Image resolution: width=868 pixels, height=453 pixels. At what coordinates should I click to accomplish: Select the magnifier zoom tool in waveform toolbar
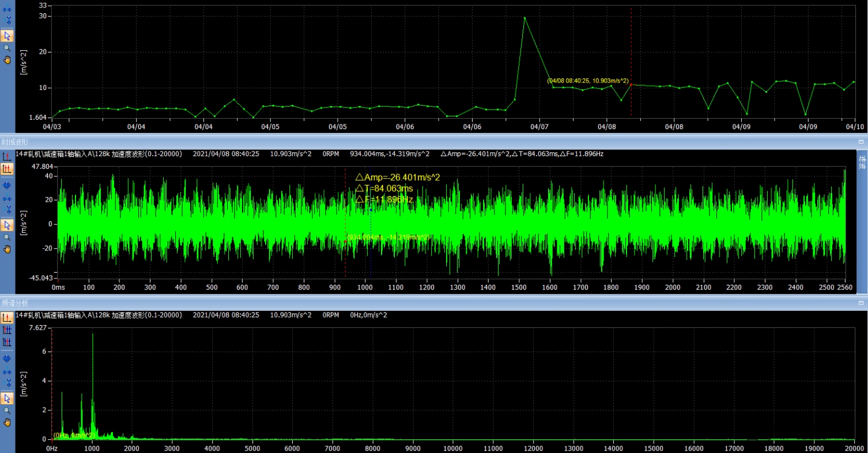tap(7, 237)
